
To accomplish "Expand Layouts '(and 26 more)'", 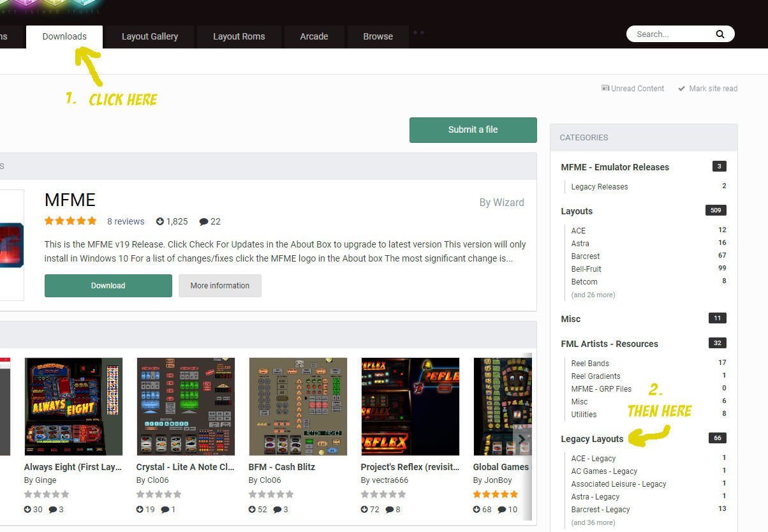I will [593, 295].
